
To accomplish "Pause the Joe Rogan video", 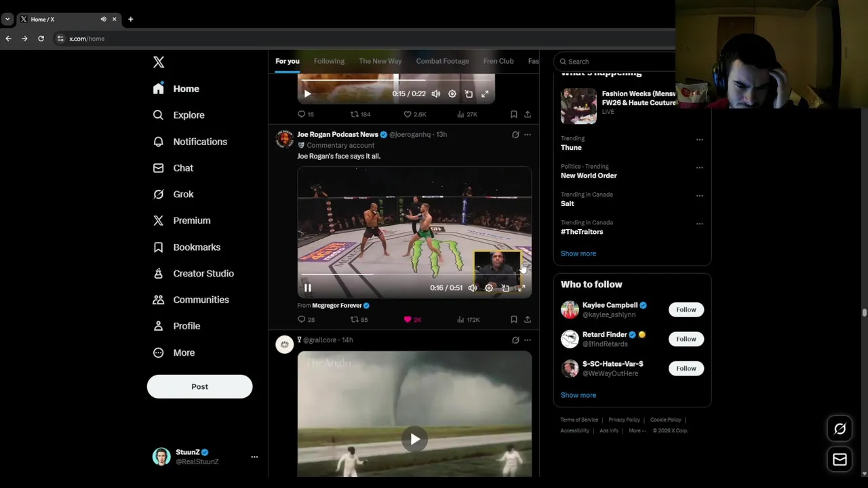I will [307, 288].
